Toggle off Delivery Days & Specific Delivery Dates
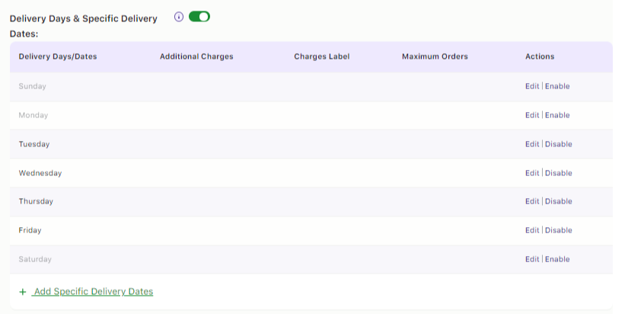Viewport: 644px width, 314px height. tap(199, 17)
